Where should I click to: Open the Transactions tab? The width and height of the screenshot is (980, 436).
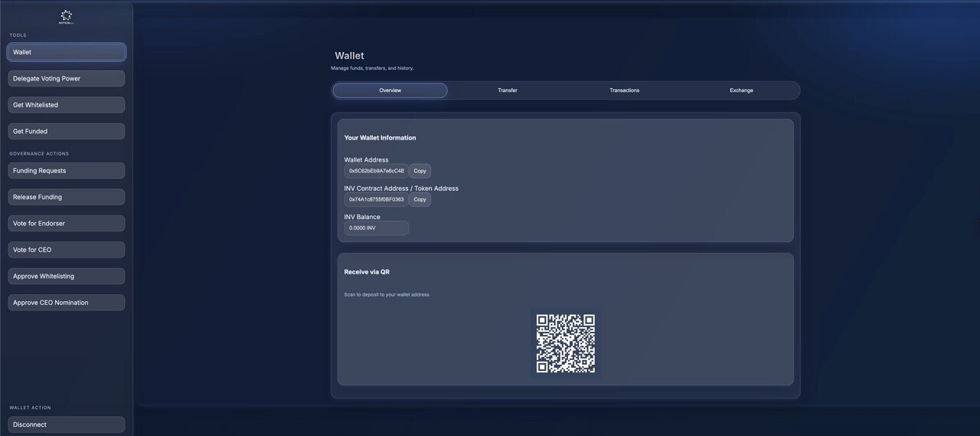tap(624, 90)
